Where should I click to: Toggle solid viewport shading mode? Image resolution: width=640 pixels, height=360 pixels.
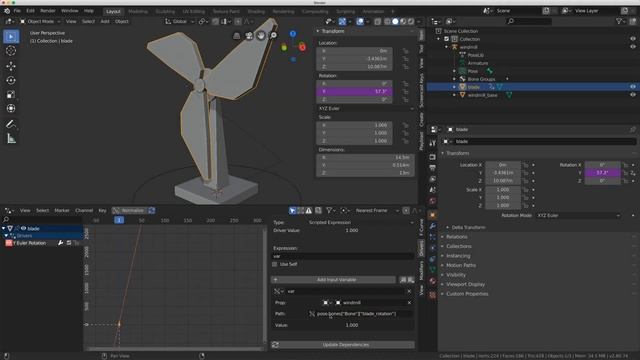point(395,21)
